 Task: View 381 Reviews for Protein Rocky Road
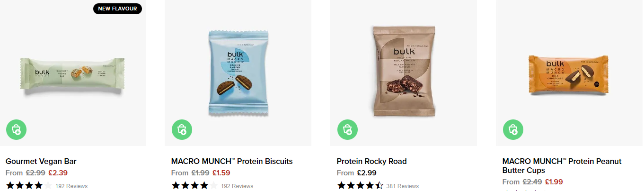(x=403, y=186)
